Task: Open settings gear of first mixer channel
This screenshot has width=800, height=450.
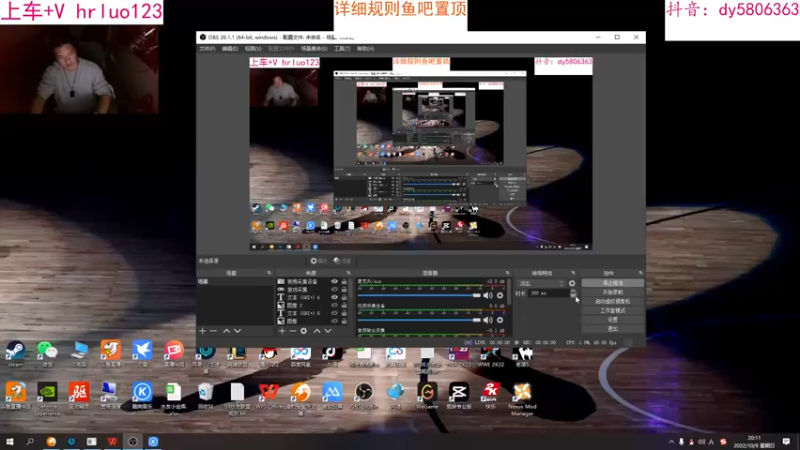Action: [x=500, y=295]
